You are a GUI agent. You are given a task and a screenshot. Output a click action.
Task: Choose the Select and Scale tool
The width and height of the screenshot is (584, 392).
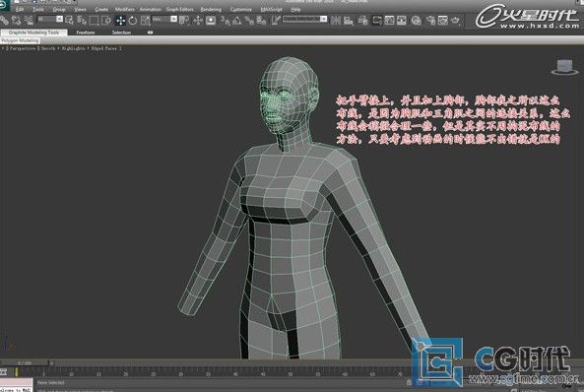(x=145, y=21)
